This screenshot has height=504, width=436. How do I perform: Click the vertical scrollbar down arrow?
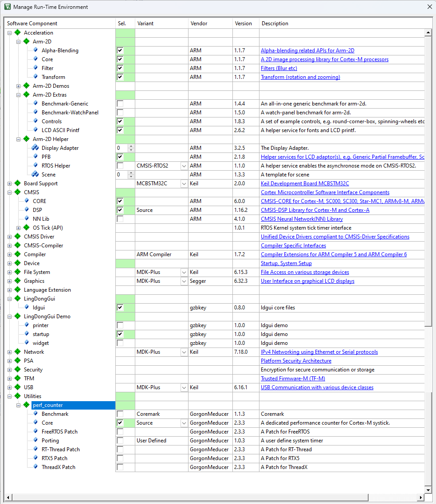coord(428,490)
